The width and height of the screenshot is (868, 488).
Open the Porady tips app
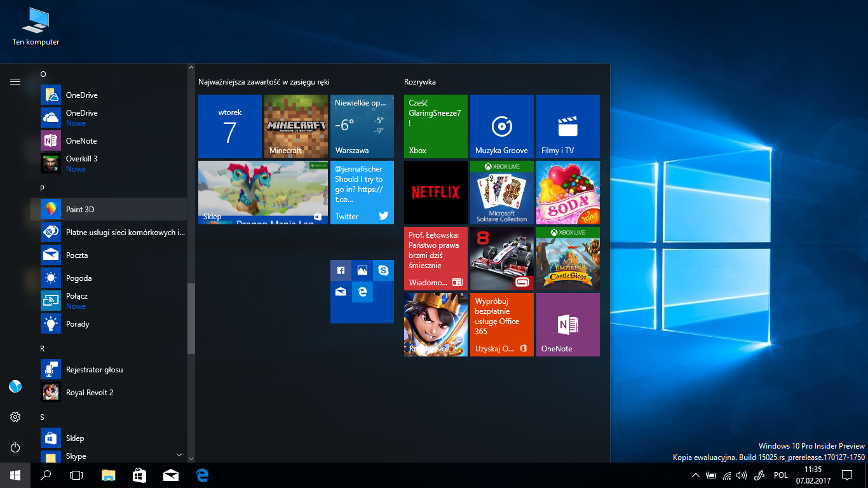coord(109,323)
